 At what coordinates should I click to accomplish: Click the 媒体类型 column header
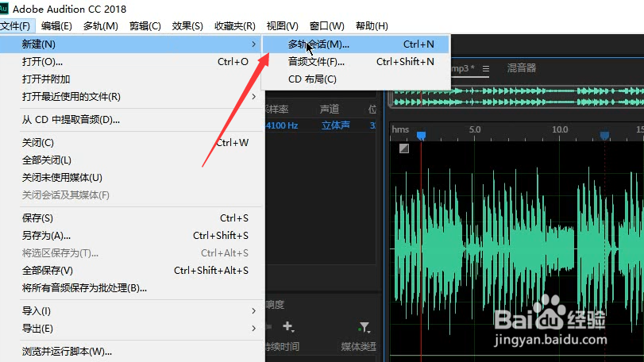click(358, 347)
